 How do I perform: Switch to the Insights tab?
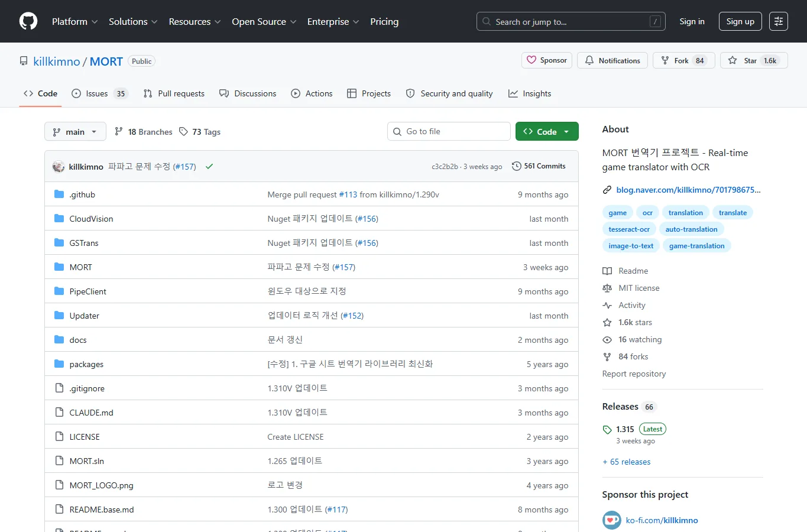pyautogui.click(x=530, y=93)
